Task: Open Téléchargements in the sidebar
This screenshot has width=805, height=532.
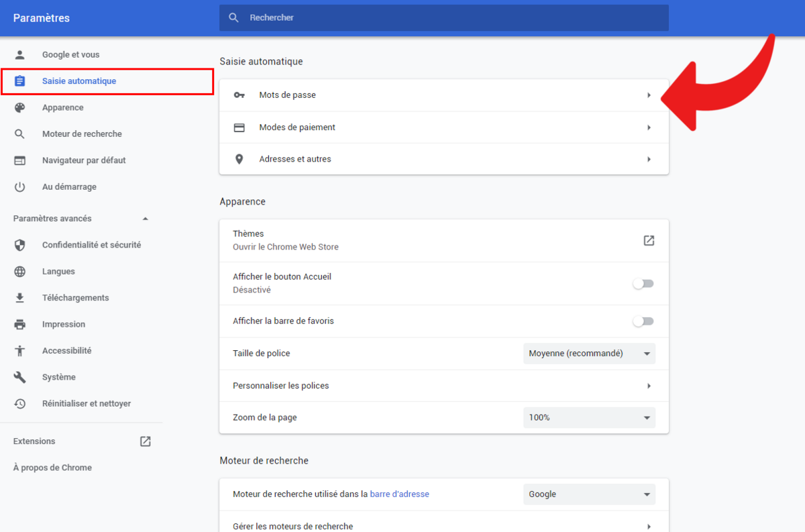Action: (x=75, y=298)
